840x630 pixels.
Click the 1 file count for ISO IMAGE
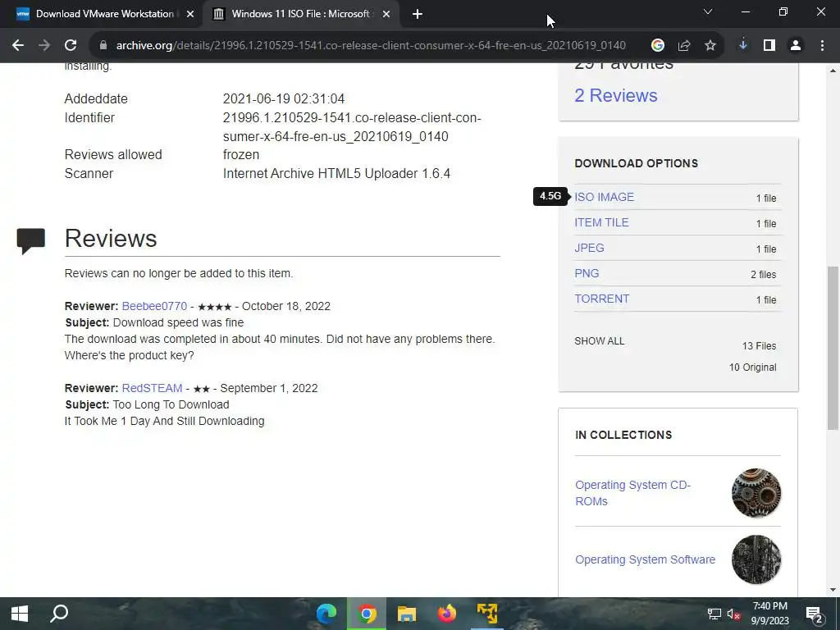pyautogui.click(x=766, y=199)
